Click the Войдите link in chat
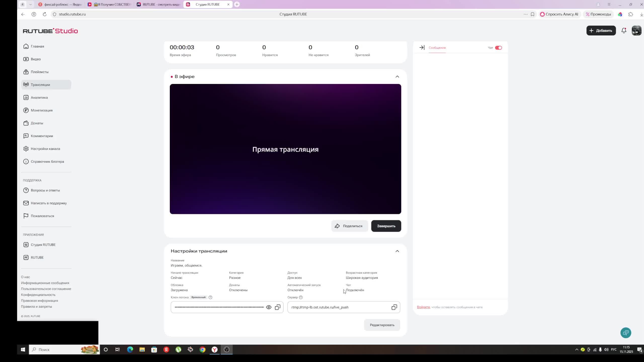This screenshot has height=362, width=644. [423, 307]
